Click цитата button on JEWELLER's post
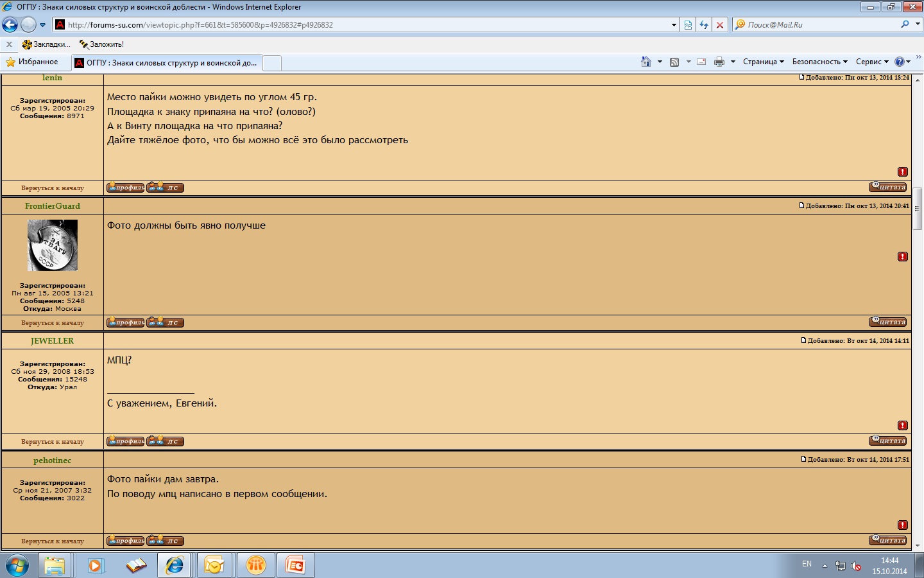Viewport: 924px width, 578px height. tap(888, 441)
